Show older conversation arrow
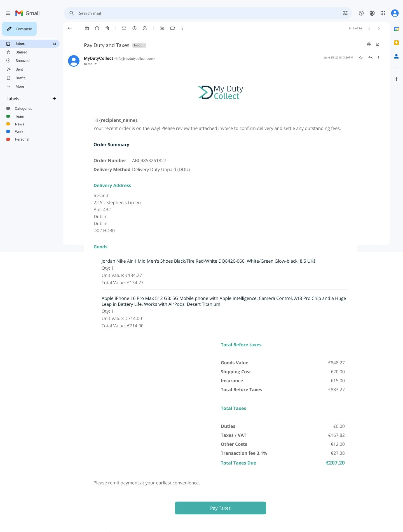Image resolution: width=403 pixels, height=532 pixels. click(379, 29)
